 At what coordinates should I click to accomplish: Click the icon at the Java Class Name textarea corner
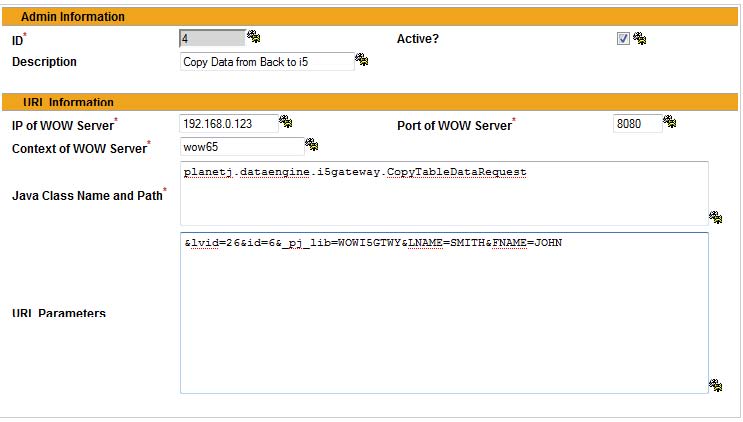coord(716,217)
